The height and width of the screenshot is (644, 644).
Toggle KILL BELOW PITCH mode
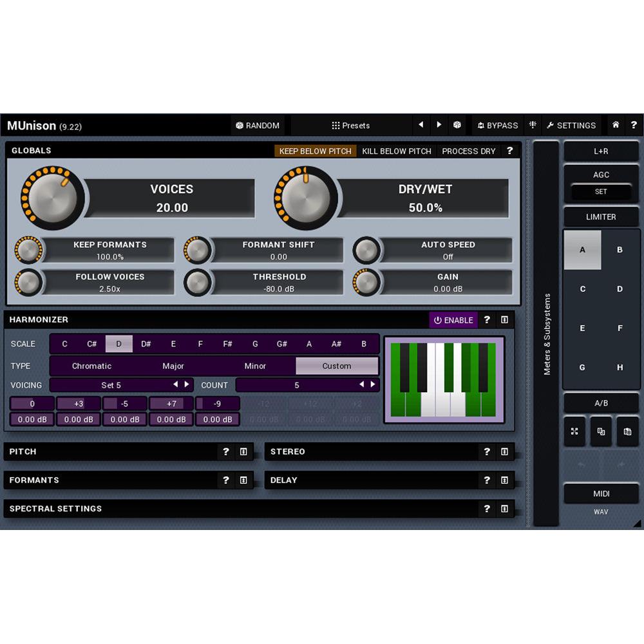396,151
